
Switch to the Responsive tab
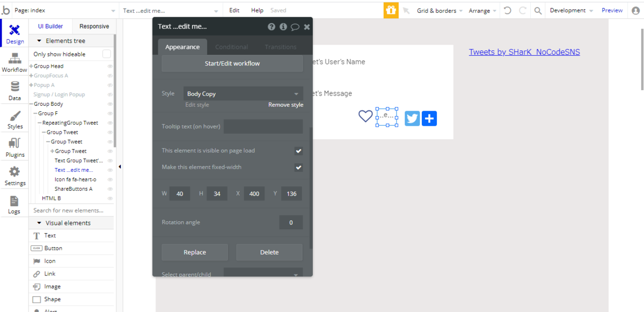pyautogui.click(x=94, y=26)
